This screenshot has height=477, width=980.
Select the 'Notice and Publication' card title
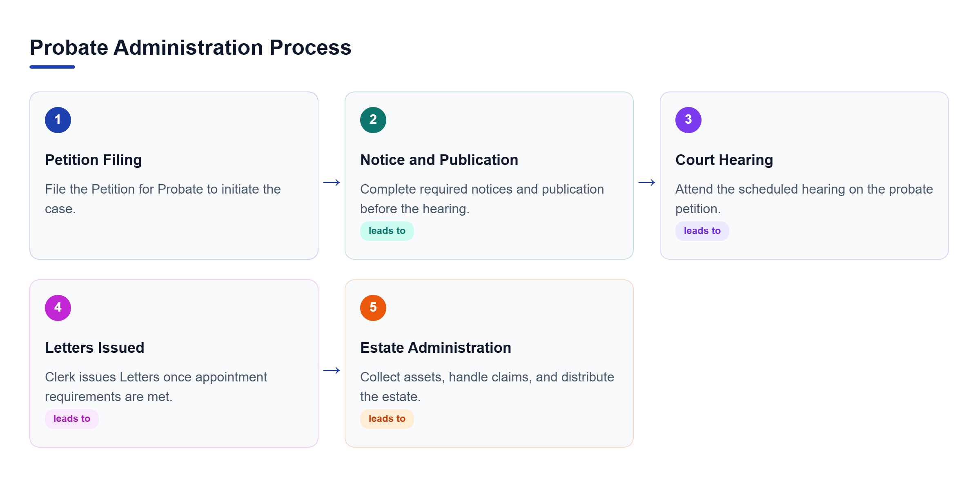(439, 160)
